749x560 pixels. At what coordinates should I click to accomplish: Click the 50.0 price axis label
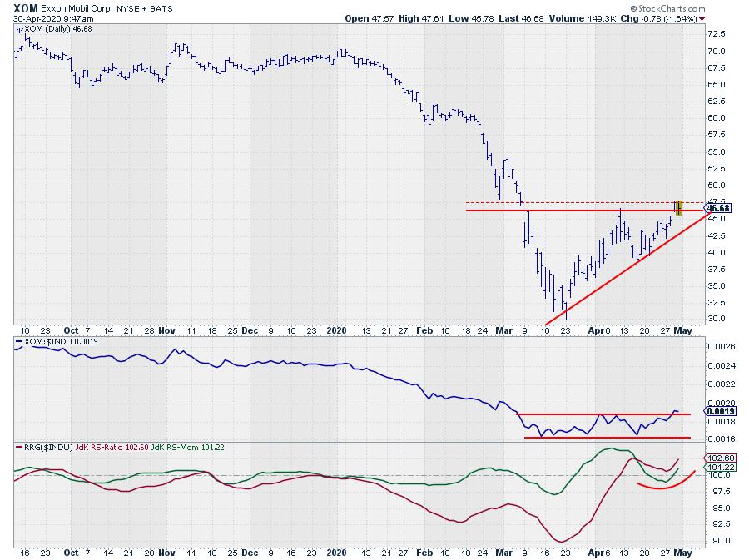pos(716,186)
